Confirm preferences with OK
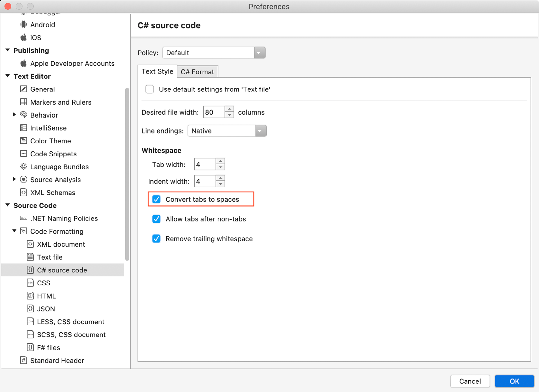The image size is (539, 392). click(514, 381)
